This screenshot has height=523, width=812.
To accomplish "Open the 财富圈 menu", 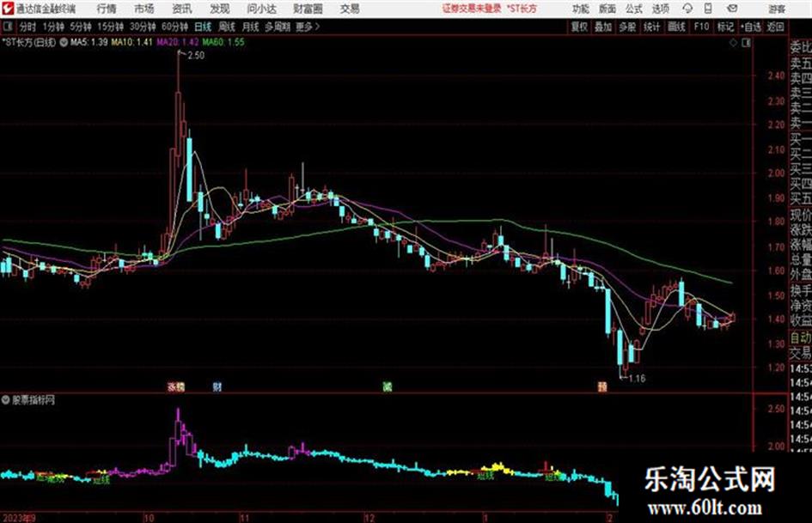I will click(308, 9).
